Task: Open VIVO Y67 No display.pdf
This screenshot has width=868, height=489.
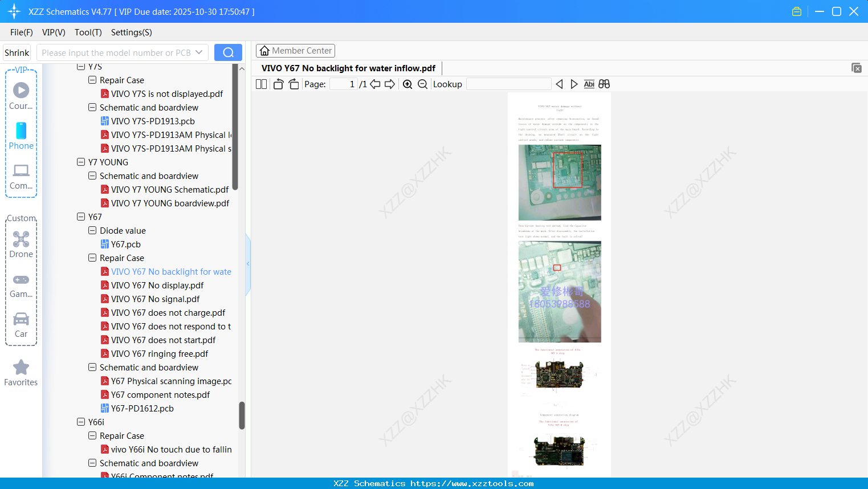Action: pyautogui.click(x=157, y=285)
